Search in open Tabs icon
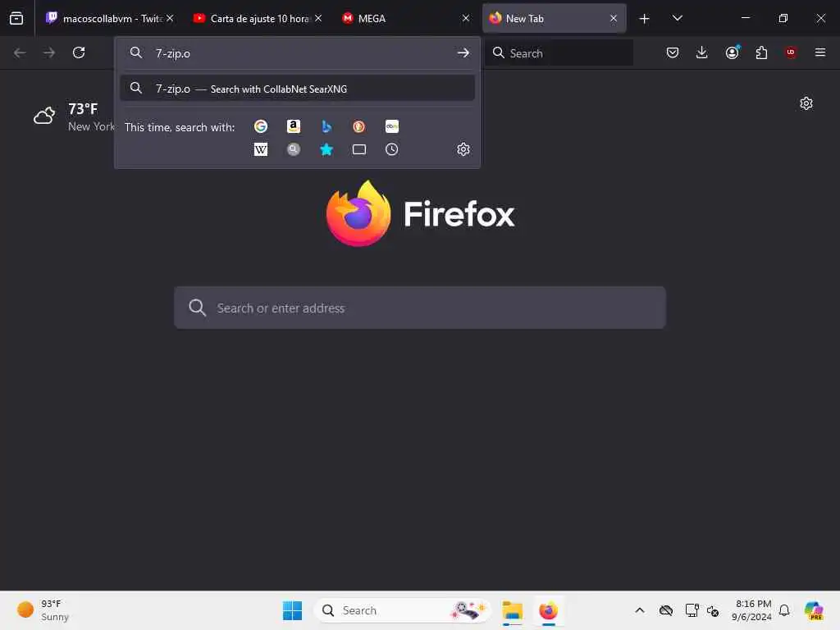The image size is (840, 630). click(x=359, y=149)
